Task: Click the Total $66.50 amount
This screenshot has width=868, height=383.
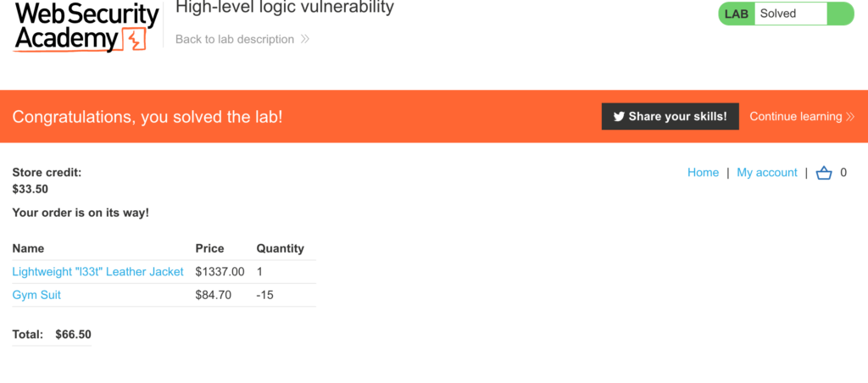Action: [x=73, y=335]
